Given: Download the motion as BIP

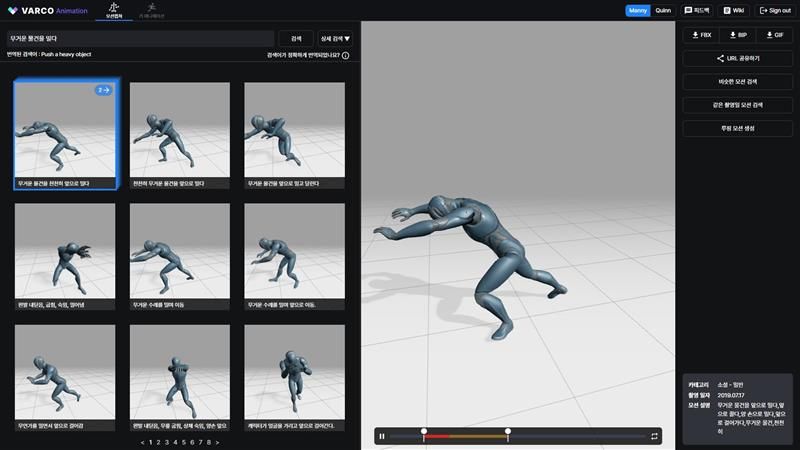Looking at the screenshot, I should point(738,35).
